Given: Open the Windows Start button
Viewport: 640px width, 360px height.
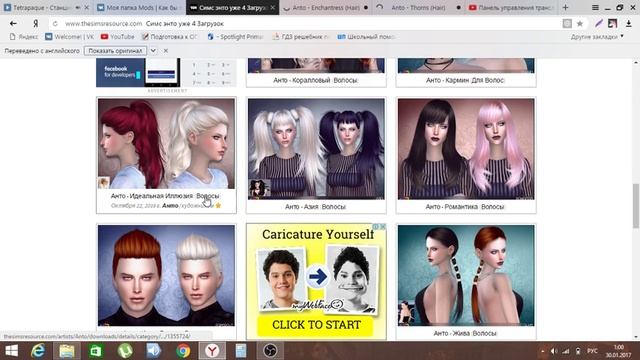Looking at the screenshot, I should click(x=11, y=351).
